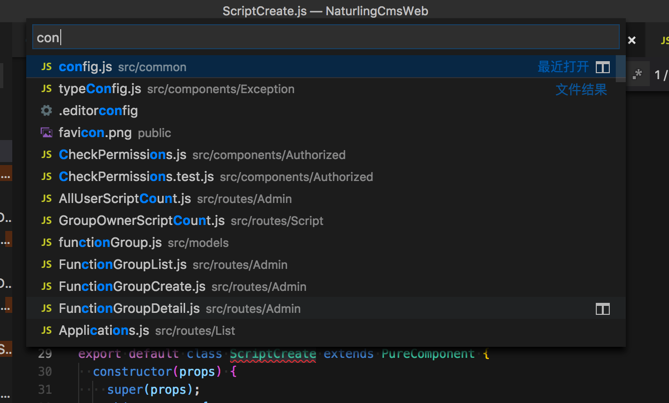Viewport: 669px width, 403px height.
Task: Open Applications.js in src/routes/List
Action: tap(326, 331)
